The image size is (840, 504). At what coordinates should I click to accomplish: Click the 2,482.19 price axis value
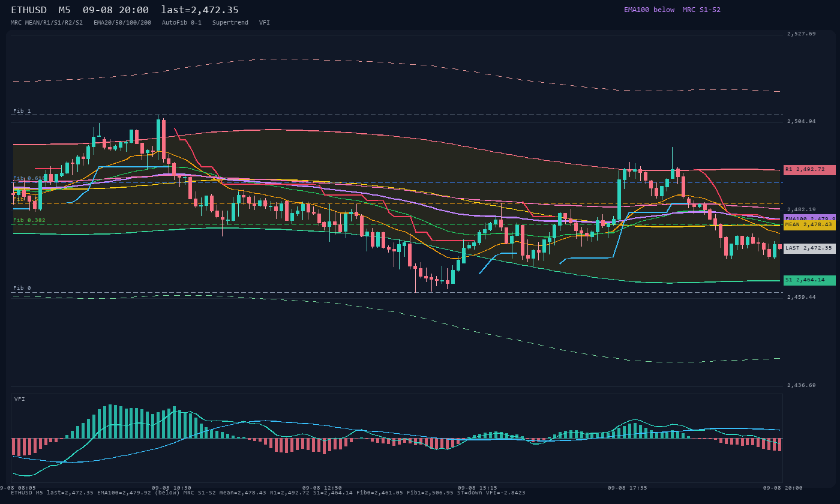[x=802, y=209]
